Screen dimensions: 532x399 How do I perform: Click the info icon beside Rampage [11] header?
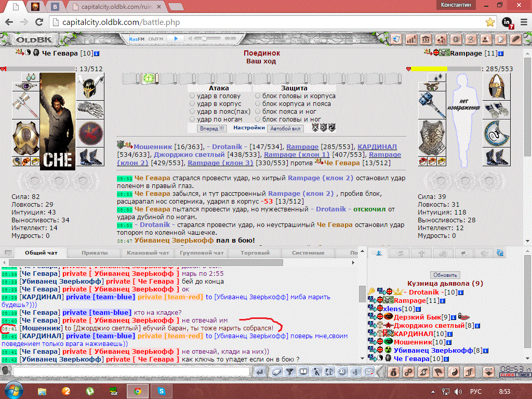click(x=501, y=54)
